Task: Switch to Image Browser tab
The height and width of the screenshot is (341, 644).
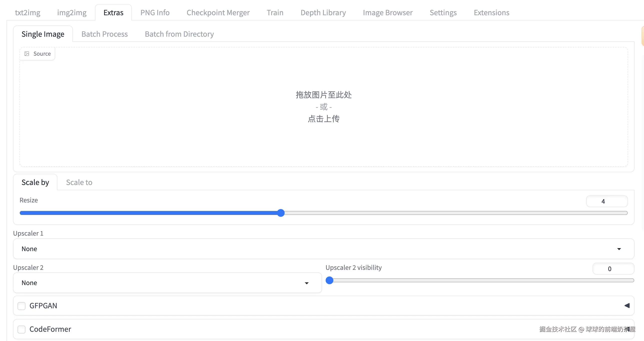Action: tap(387, 12)
